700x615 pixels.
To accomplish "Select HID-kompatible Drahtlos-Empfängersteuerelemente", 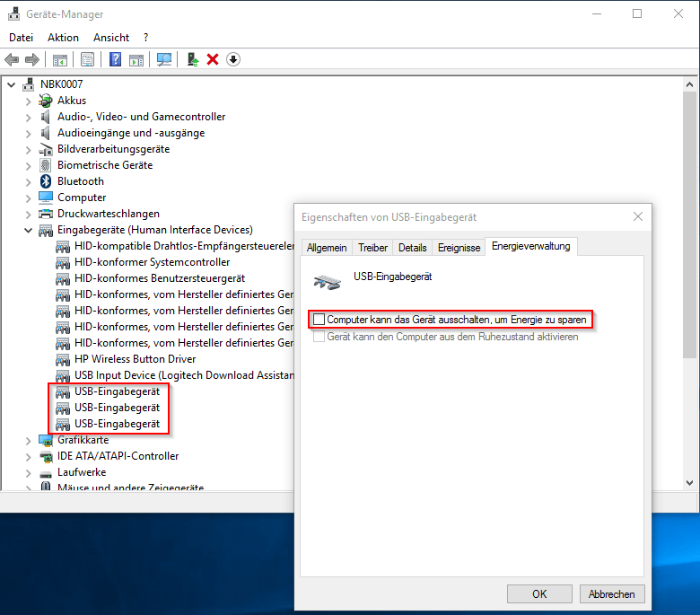I will pos(184,246).
